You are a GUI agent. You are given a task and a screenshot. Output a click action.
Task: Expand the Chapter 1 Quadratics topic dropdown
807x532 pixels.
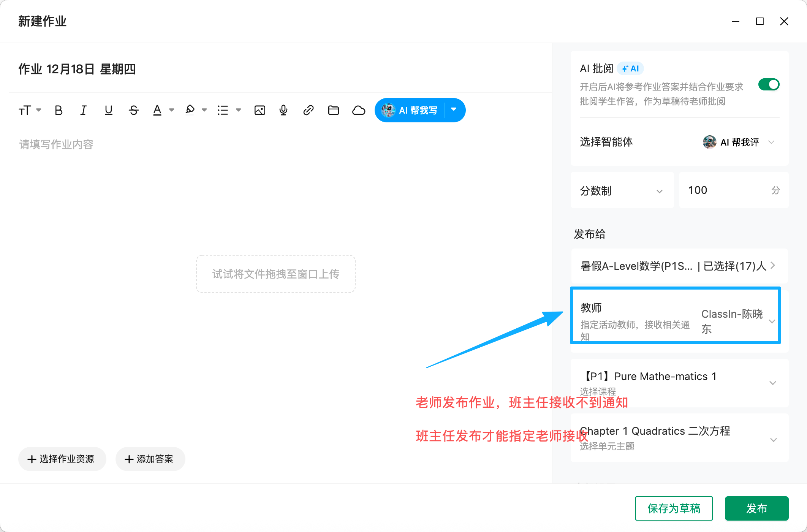774,440
